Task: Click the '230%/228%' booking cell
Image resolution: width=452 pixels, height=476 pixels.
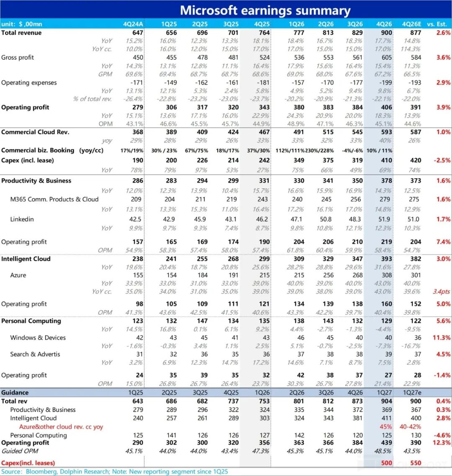Action: 319,151
